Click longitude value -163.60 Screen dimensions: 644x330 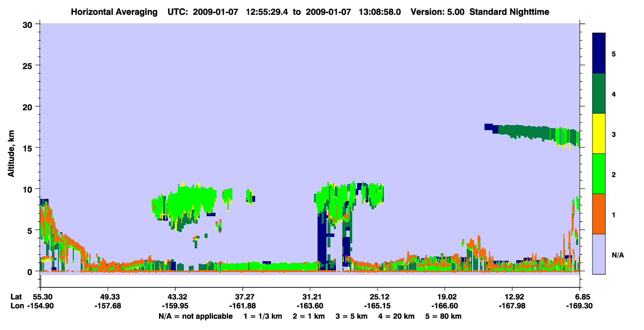tap(310, 306)
